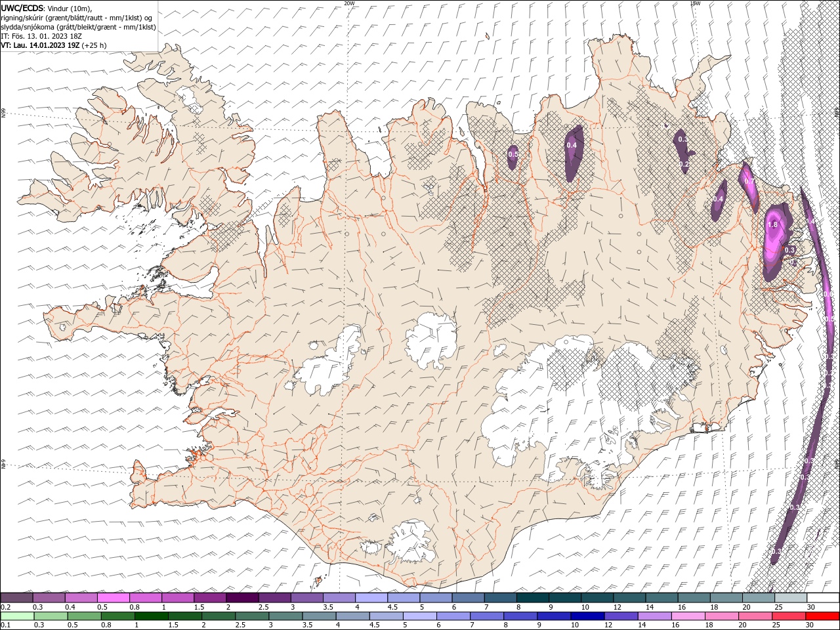840x630 pixels.
Task: Click the top legend swatch between 16 and 18
Action: 693,598
